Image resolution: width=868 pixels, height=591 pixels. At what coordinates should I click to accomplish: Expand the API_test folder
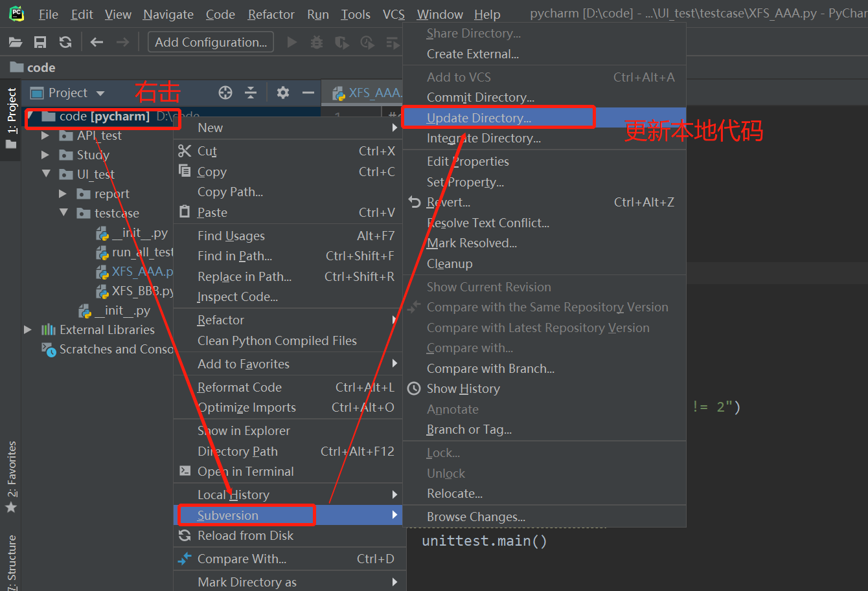pyautogui.click(x=46, y=135)
